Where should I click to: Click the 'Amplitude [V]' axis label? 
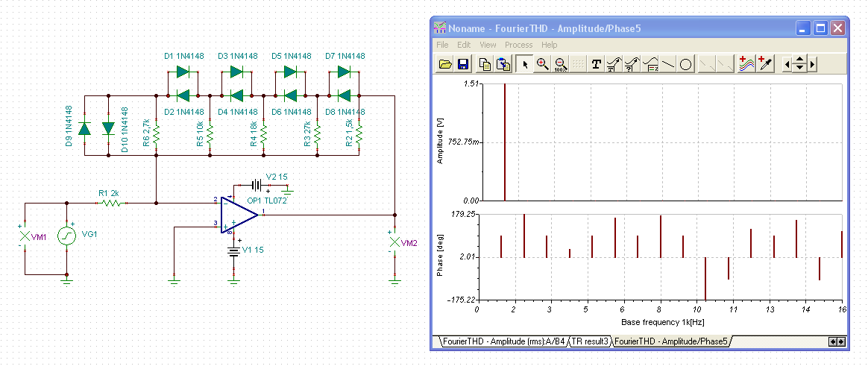[441, 142]
